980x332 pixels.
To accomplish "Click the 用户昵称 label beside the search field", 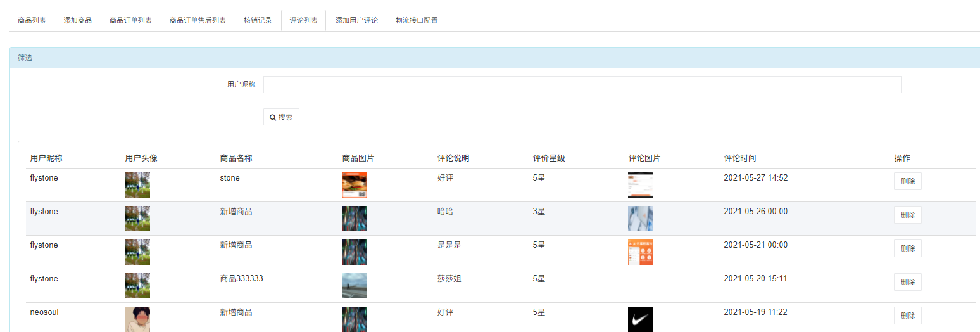I will point(241,84).
